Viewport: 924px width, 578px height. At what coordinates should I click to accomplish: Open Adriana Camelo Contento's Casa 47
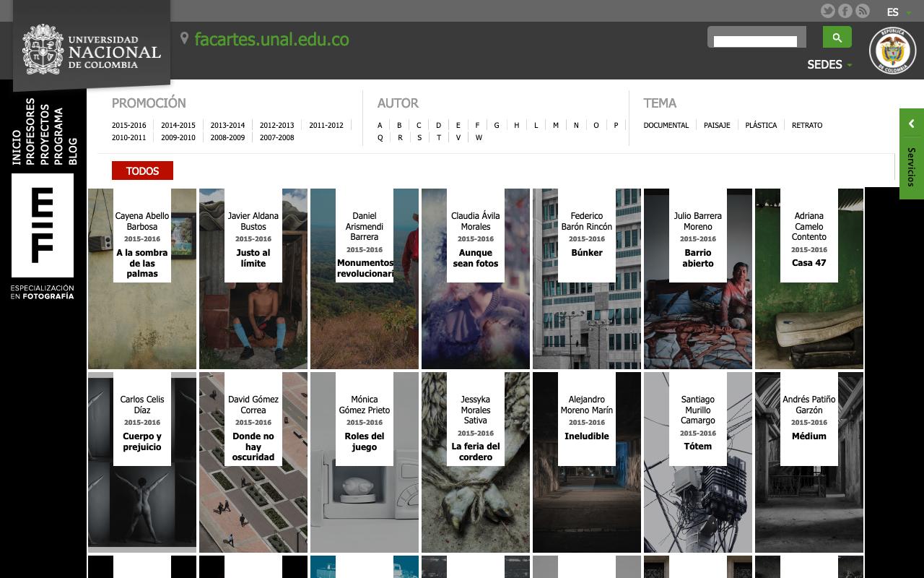tap(809, 279)
